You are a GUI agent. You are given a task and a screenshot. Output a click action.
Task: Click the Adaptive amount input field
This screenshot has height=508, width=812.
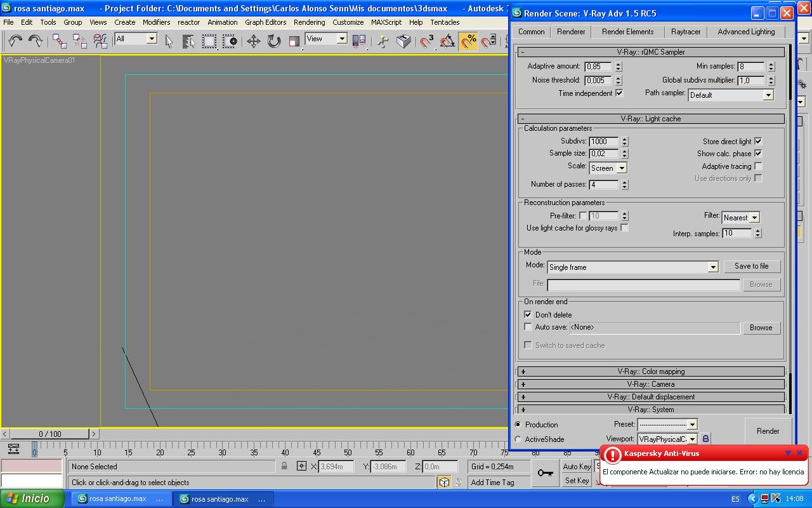pos(598,67)
